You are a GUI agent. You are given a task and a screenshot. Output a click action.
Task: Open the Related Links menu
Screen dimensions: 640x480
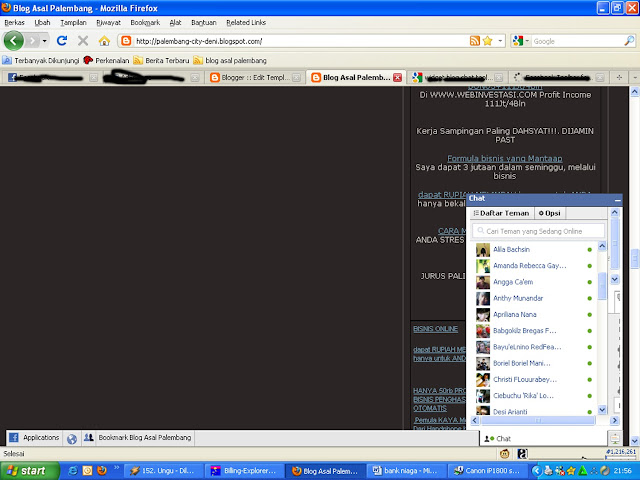pyautogui.click(x=246, y=22)
